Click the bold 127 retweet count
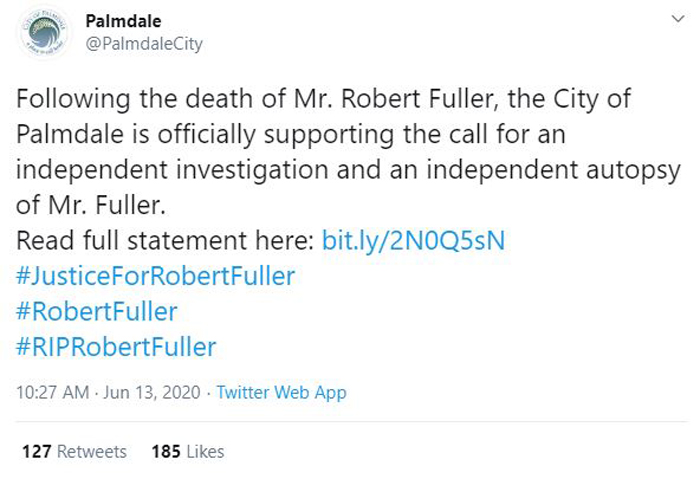The height and width of the screenshot is (479, 700). pyautogui.click(x=37, y=451)
